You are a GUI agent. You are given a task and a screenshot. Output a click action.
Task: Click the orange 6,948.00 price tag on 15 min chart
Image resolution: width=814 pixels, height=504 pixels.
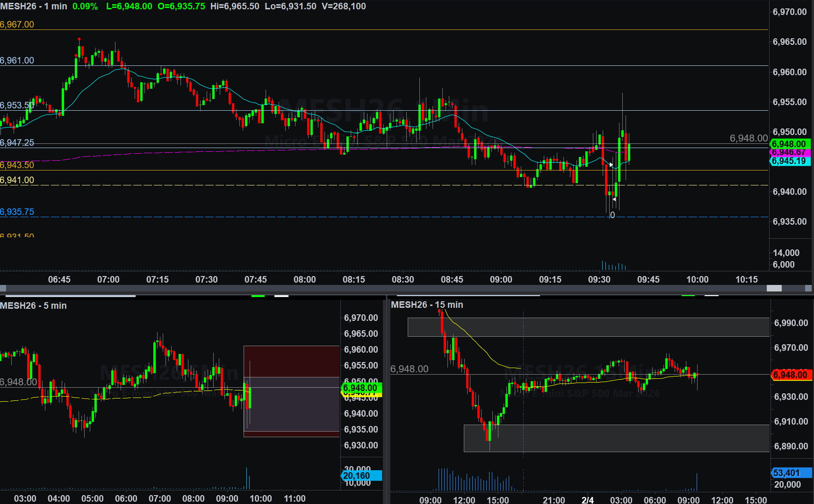click(x=790, y=375)
